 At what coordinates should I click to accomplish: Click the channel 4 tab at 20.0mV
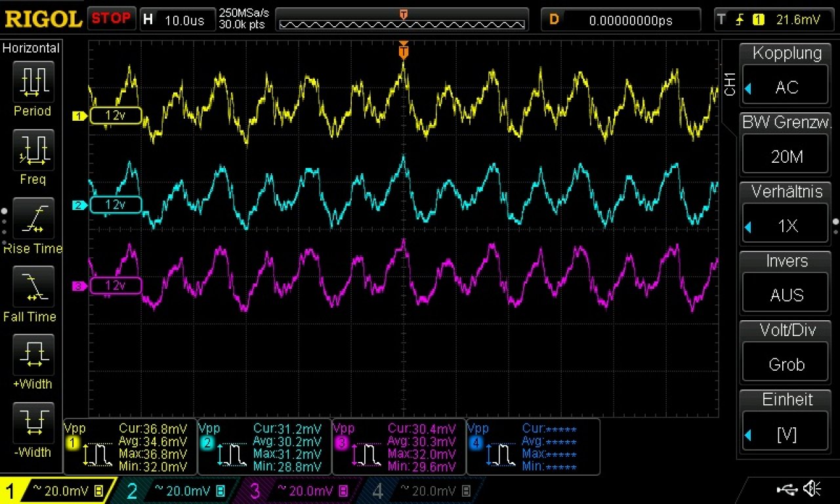[423, 491]
